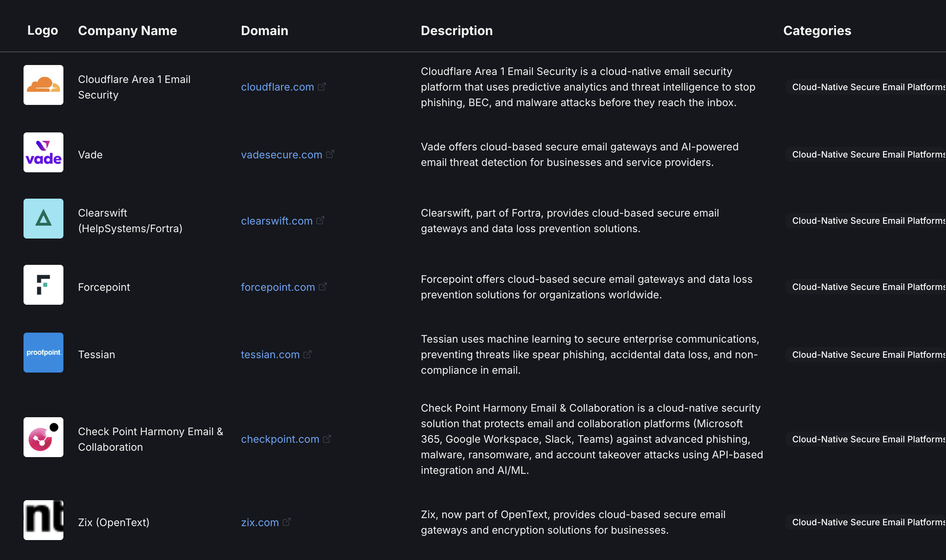Select the Cloud-Native category tag for Forcepoint
The image size is (946, 560).
(x=868, y=287)
